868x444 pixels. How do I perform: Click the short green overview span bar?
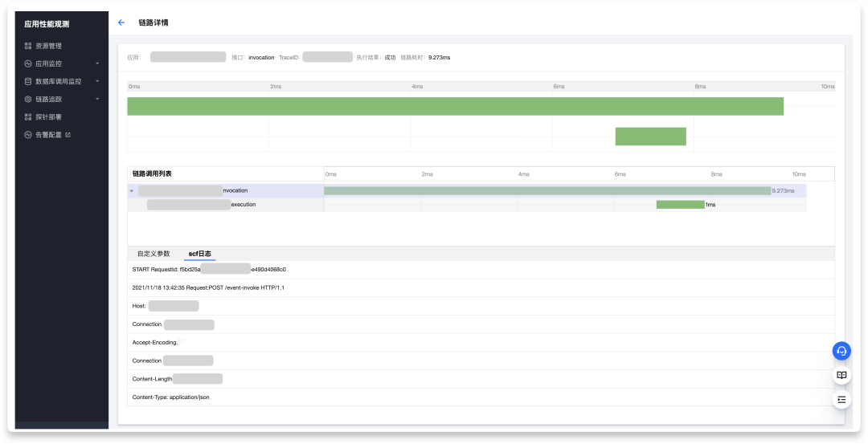pyautogui.click(x=651, y=136)
